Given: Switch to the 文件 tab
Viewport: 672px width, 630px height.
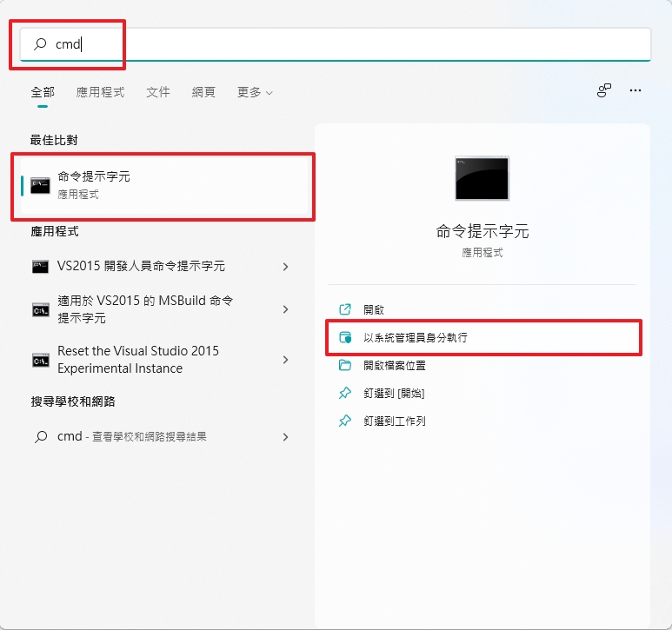Looking at the screenshot, I should (158, 92).
